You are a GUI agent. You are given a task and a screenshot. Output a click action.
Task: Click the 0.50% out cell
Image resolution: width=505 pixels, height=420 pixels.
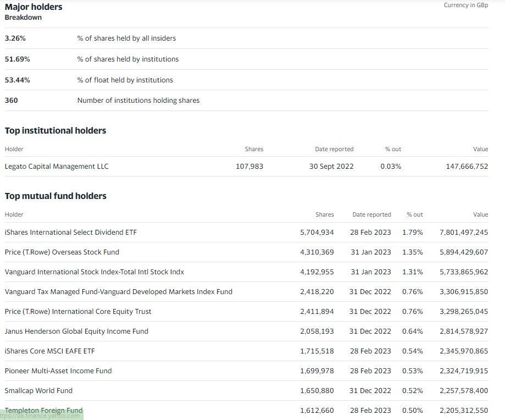[x=413, y=410]
